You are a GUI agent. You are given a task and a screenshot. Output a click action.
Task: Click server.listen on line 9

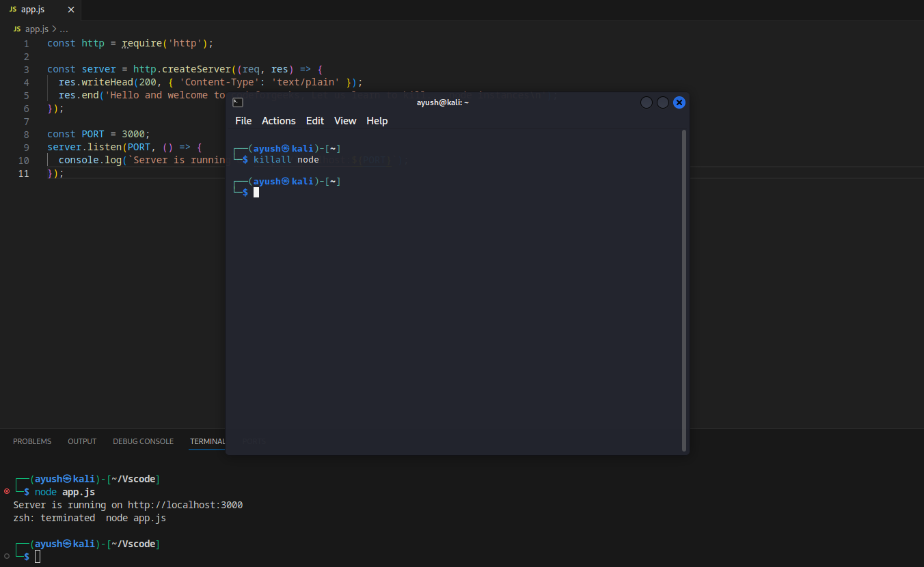click(84, 147)
